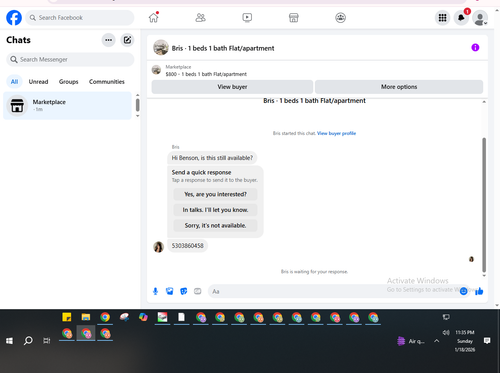Open the account profile menu
Viewport: 500px width, 373px height.
click(480, 18)
